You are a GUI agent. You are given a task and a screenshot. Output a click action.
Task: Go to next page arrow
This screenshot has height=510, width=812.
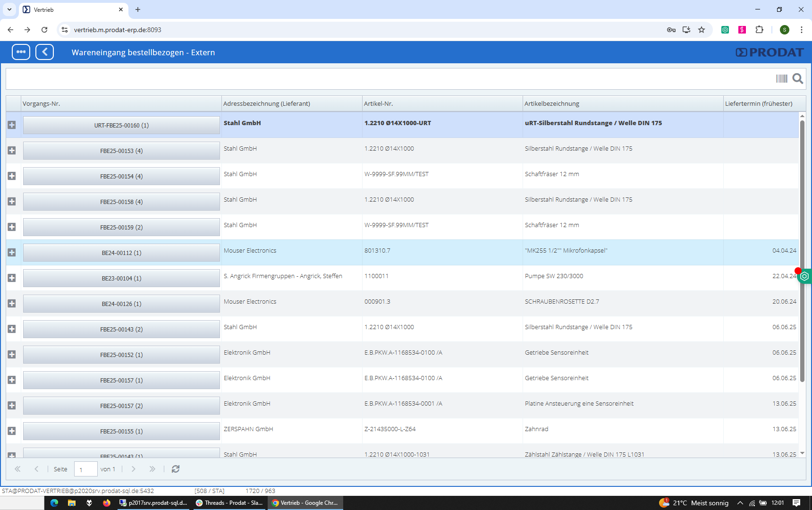click(x=134, y=469)
